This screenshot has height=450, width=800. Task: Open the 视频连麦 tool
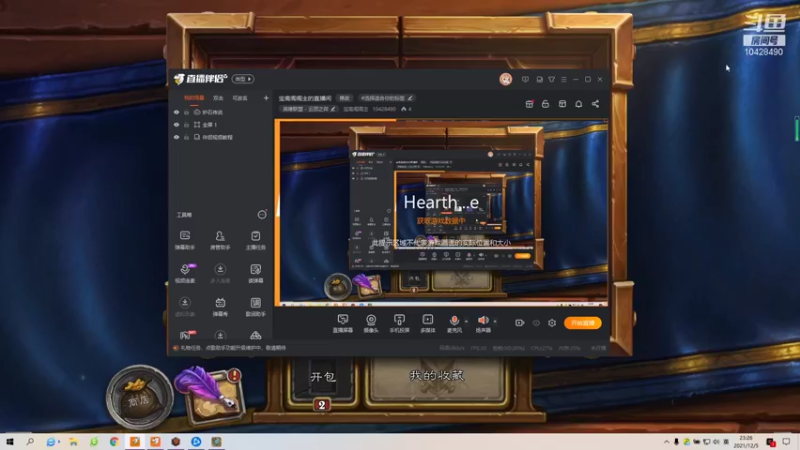185,273
